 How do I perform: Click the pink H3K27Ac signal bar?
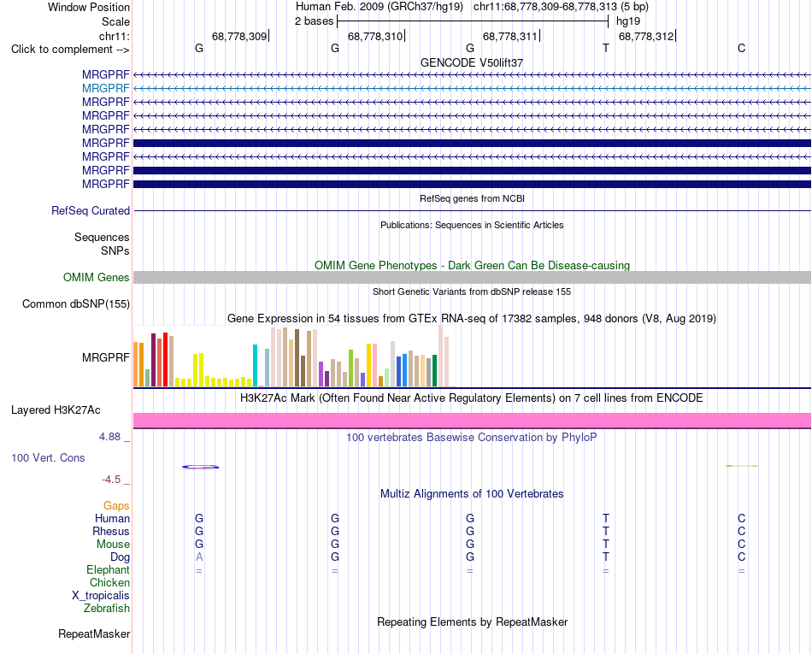pos(473,421)
